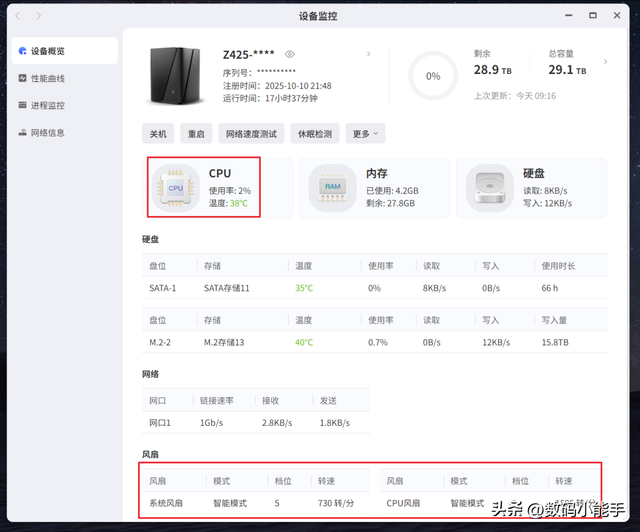This screenshot has width=640, height=532.
Task: Click the 关机 button
Action: 158,134
